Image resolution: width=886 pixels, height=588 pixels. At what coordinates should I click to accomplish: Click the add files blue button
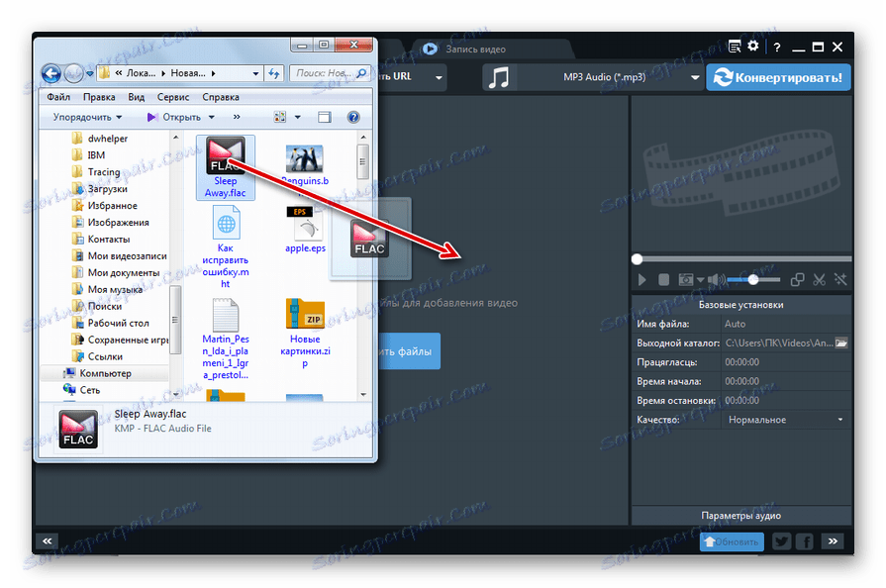pyautogui.click(x=409, y=351)
